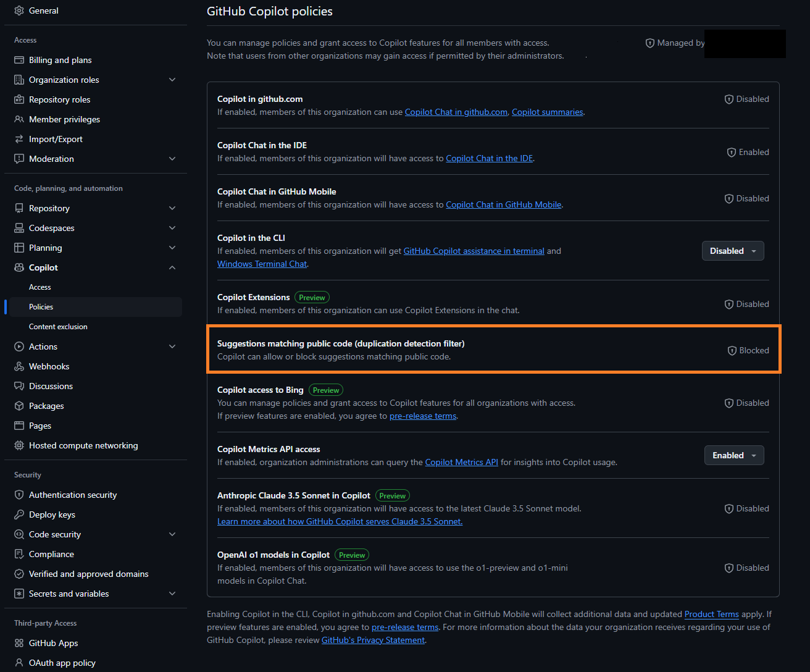This screenshot has width=810, height=672.
Task: Click the Hosted compute networking icon
Action: [x=19, y=445]
